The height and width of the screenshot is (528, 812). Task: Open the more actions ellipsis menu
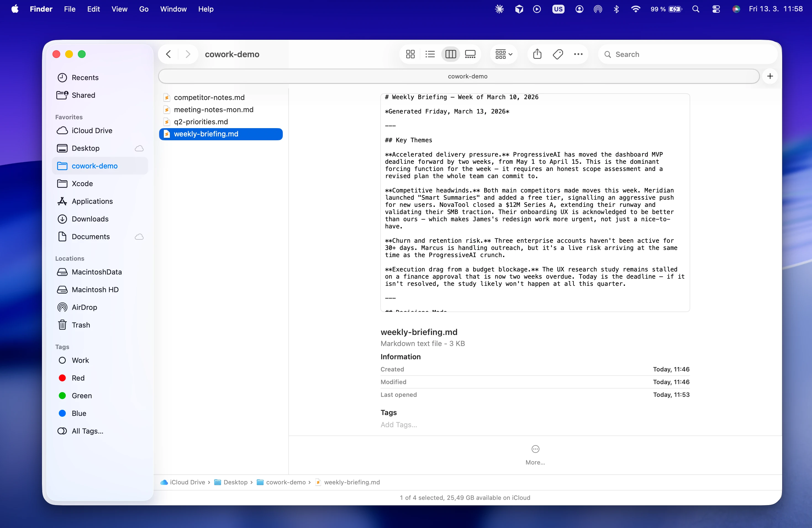(578, 54)
